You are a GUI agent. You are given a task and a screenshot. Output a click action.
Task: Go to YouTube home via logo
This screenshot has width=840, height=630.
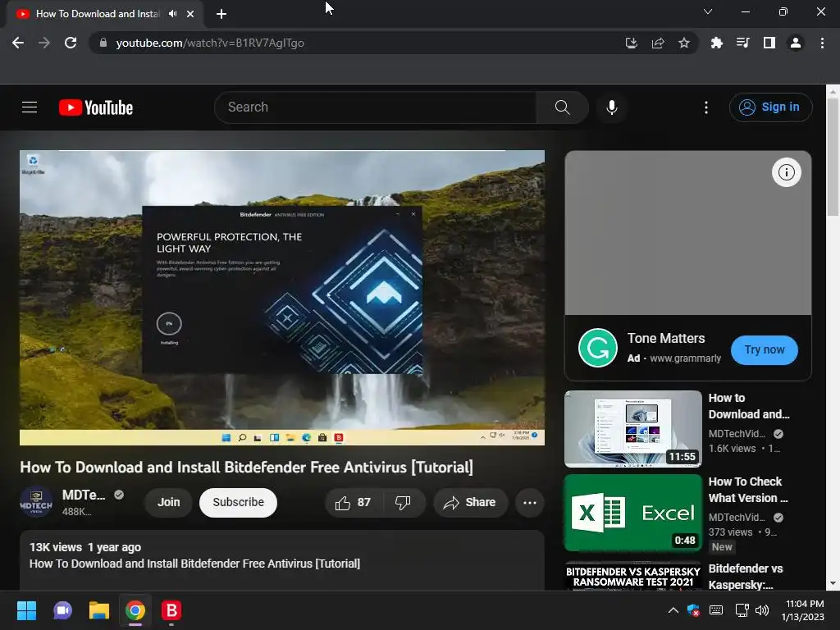[96, 107]
